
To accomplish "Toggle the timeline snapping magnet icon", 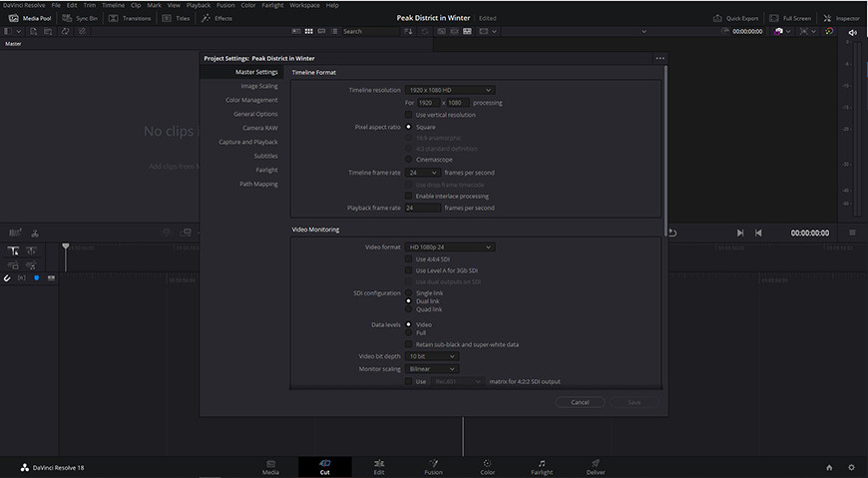I will (x=7, y=278).
